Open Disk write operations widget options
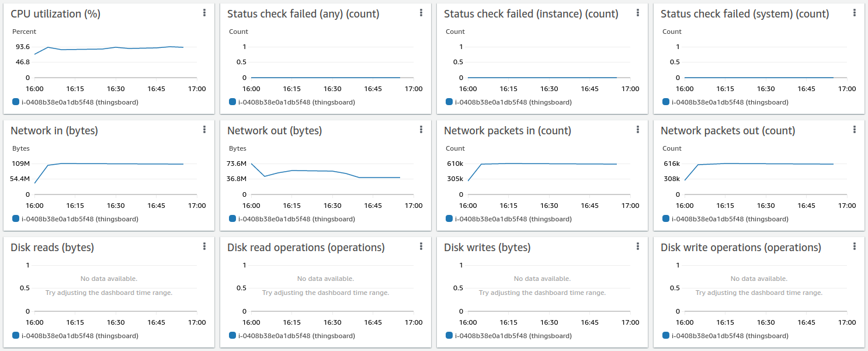Screen dimensions: 868x351 pyautogui.click(x=855, y=246)
